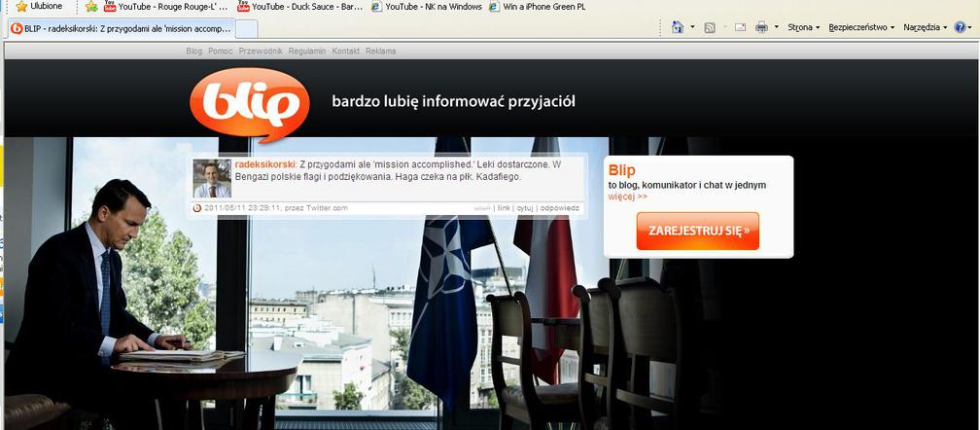The image size is (980, 430).
Task: Click the Blip logo speech bubble
Action: [x=249, y=104]
